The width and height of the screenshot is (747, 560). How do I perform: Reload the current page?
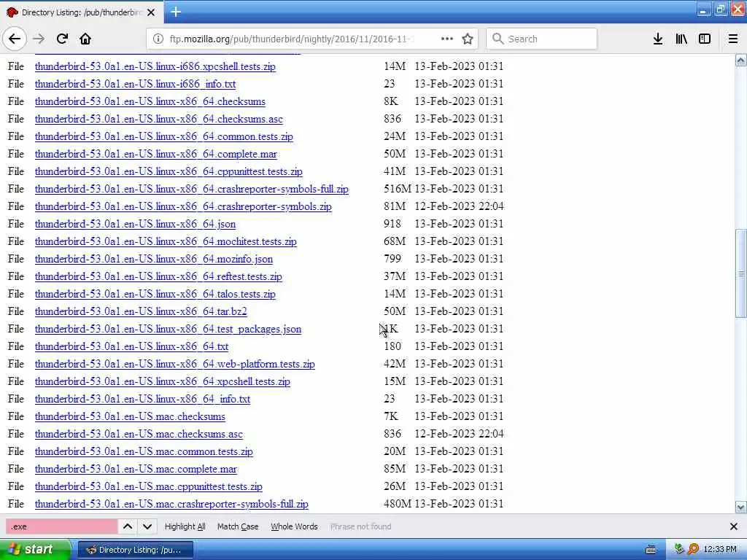pos(62,39)
